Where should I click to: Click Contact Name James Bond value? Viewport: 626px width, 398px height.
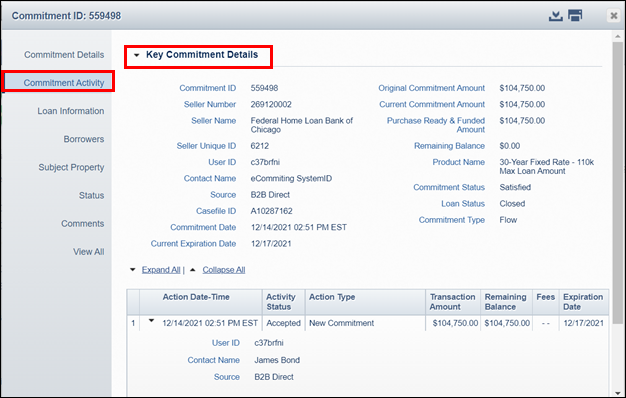[277, 360]
